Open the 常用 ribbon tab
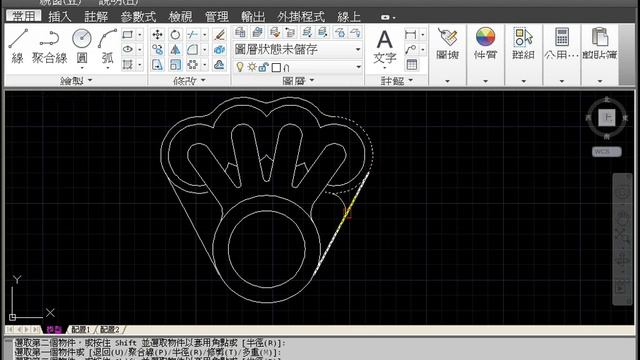 click(24, 16)
